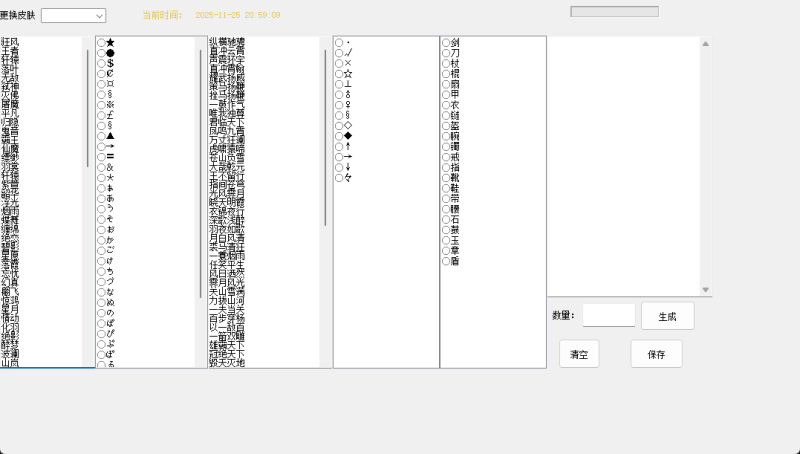This screenshot has height=454, width=800.
Task: Select the あ hiragana radio button
Action: click(102, 198)
